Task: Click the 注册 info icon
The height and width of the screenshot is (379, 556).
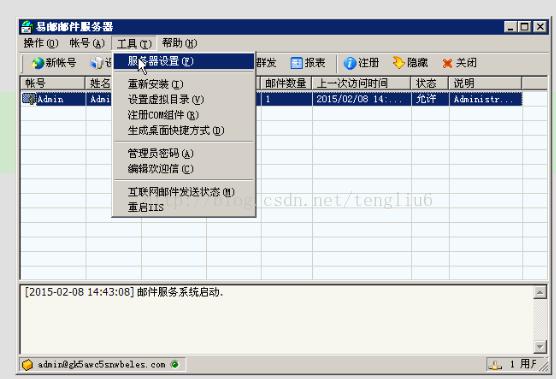Action: pos(350,63)
